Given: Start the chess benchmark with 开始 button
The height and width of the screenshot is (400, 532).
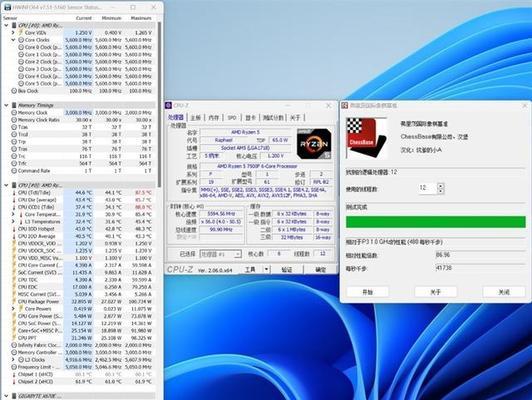Looking at the screenshot, I should (x=367, y=292).
